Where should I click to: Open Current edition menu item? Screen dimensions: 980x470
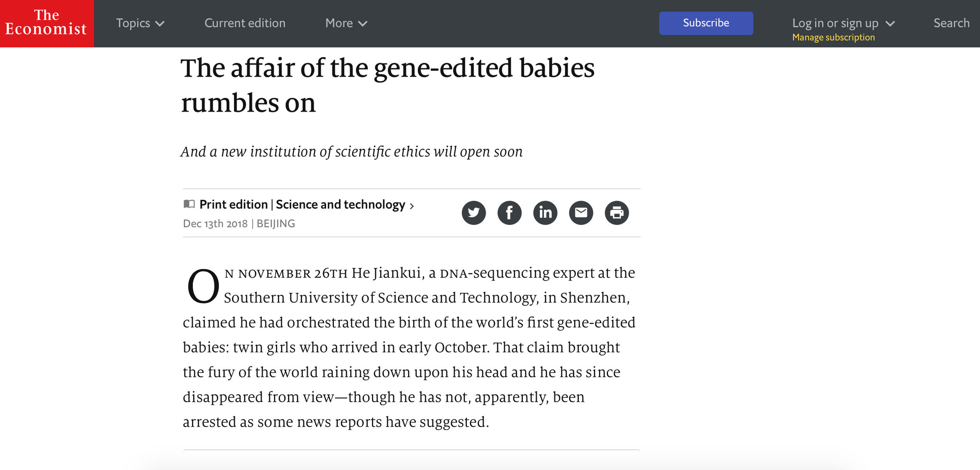tap(245, 23)
